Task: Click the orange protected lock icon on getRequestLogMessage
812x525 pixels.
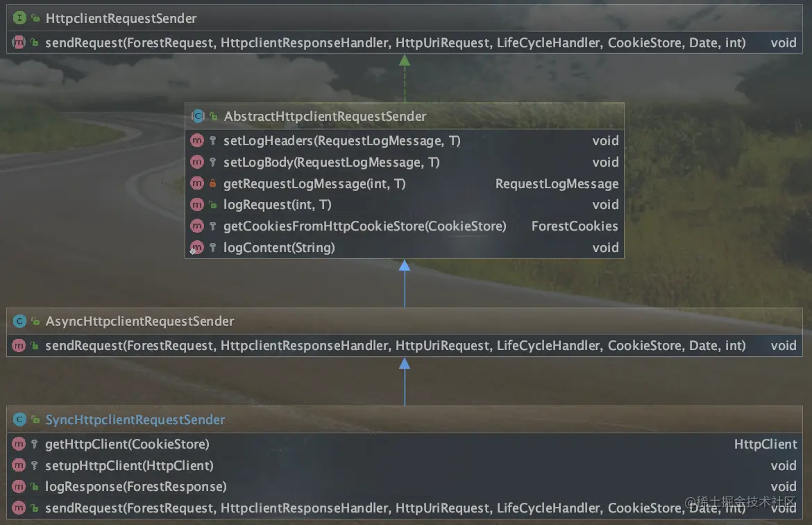Action: click(212, 183)
